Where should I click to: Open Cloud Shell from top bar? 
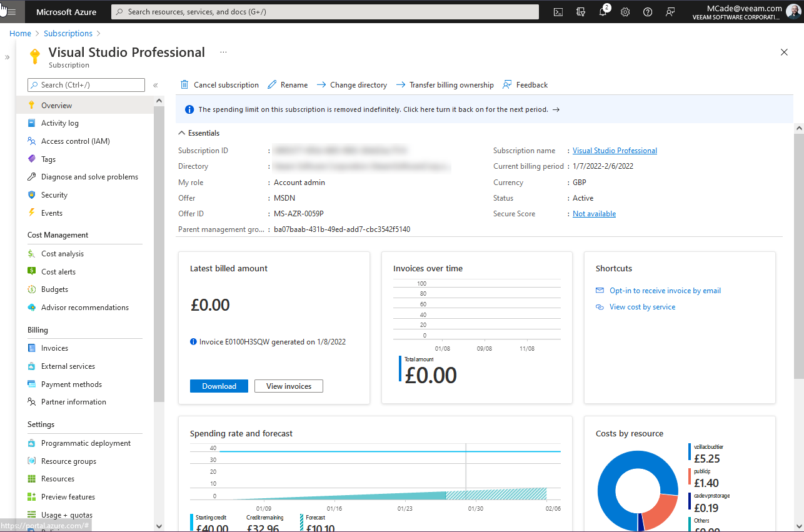pyautogui.click(x=558, y=12)
